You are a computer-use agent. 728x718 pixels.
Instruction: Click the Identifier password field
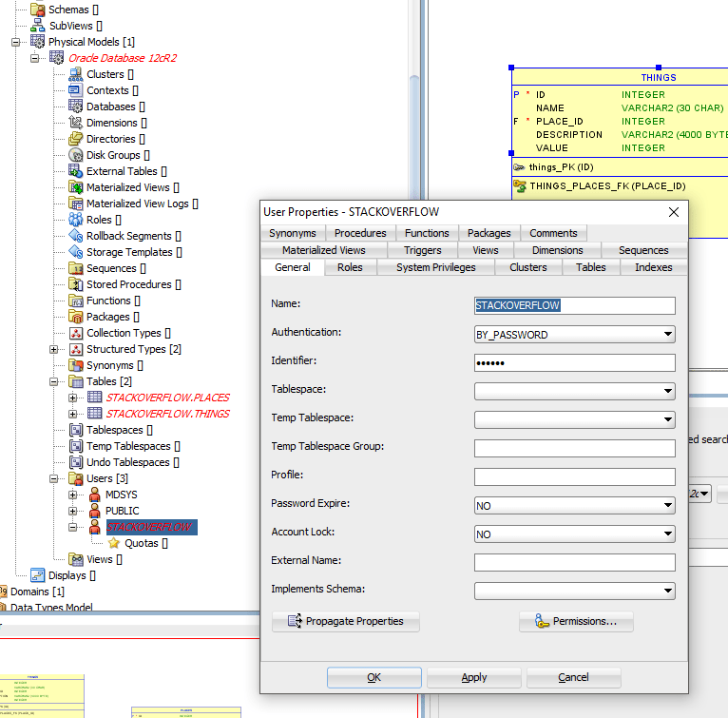(575, 362)
